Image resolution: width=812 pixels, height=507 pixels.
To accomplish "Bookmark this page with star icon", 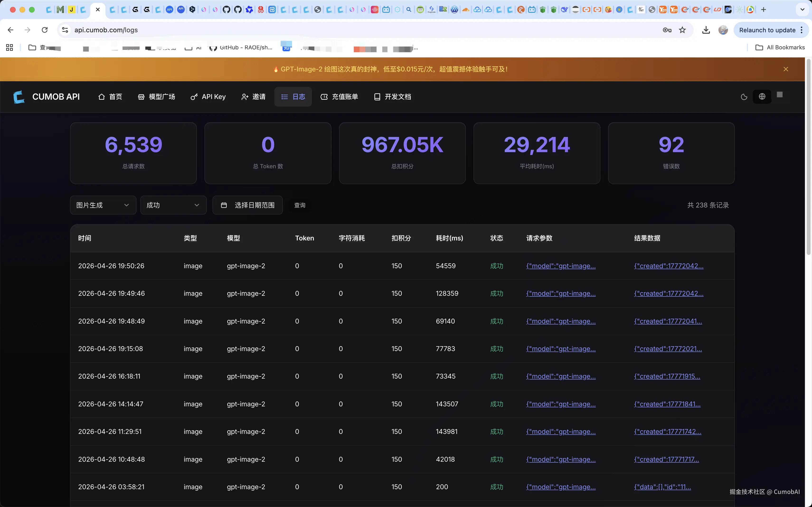I will pos(682,30).
